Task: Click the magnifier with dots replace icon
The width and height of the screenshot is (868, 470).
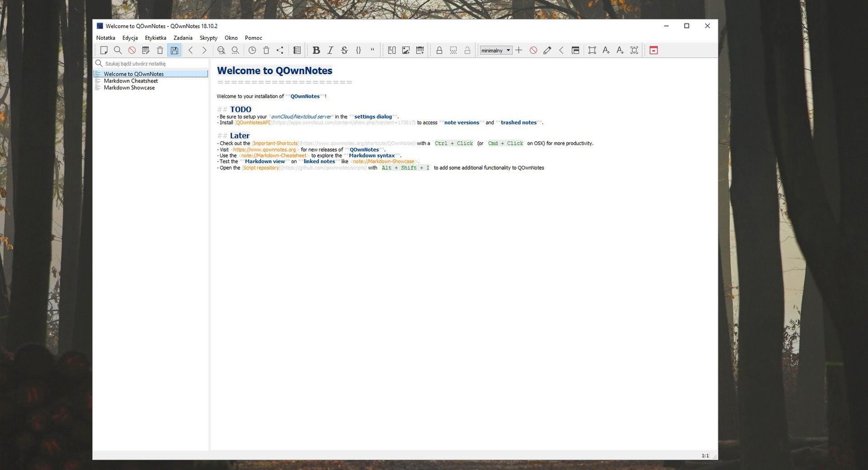Action: 235,50
